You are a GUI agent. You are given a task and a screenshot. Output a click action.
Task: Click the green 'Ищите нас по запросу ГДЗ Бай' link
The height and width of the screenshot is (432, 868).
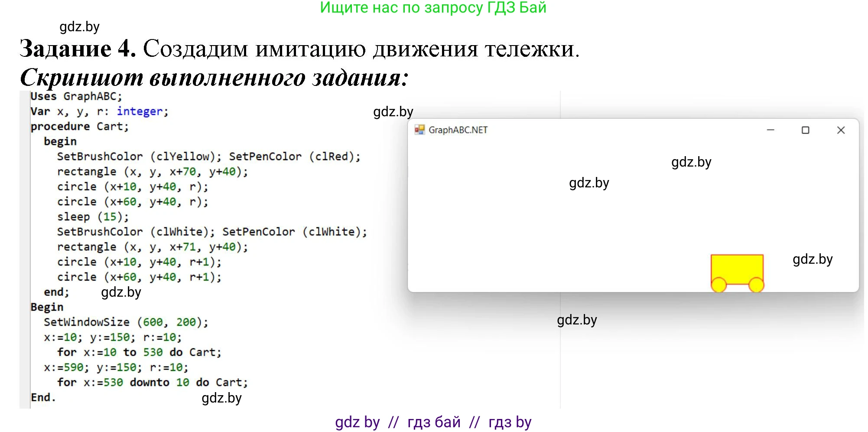coord(433,8)
